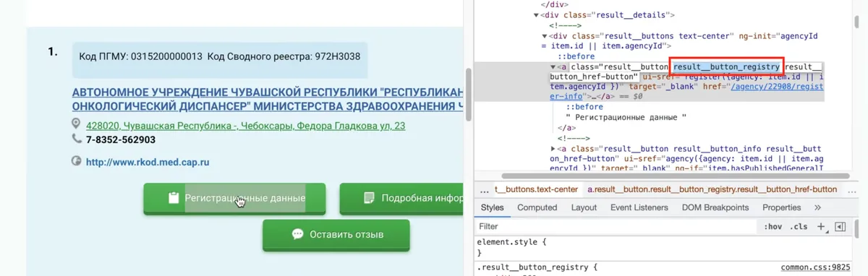
Task: Toggle the .cls element classes panel
Action: (799, 226)
